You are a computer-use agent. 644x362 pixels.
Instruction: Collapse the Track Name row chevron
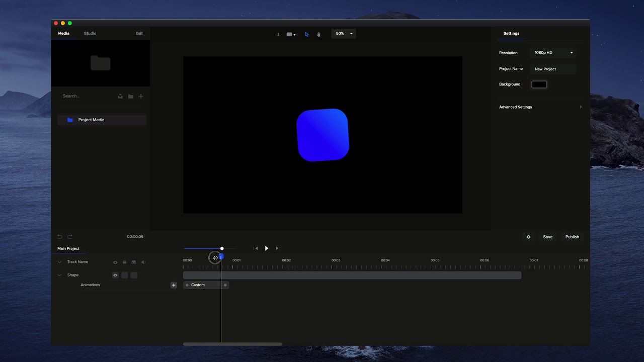[59, 262]
